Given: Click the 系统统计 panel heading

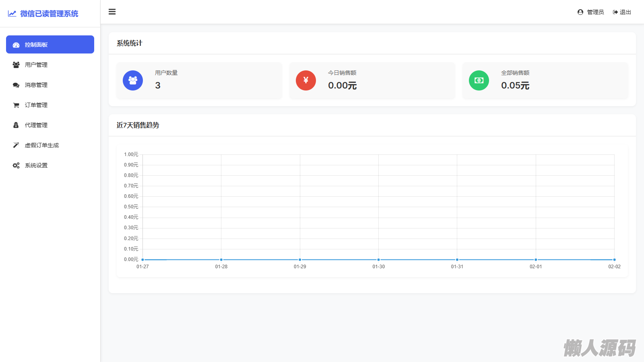Looking at the screenshot, I should 130,43.
